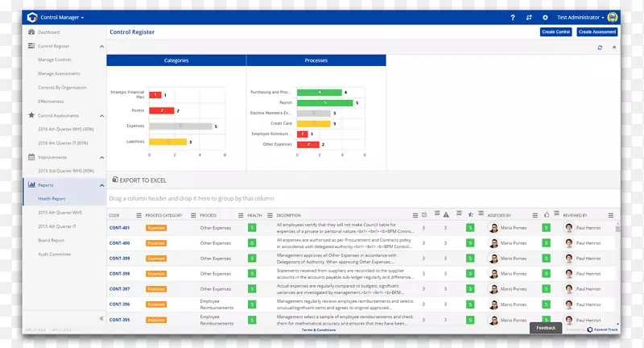The image size is (644, 348).
Task: Click the yellow Liabilities bar in Categories chart
Action: pyautogui.click(x=168, y=142)
